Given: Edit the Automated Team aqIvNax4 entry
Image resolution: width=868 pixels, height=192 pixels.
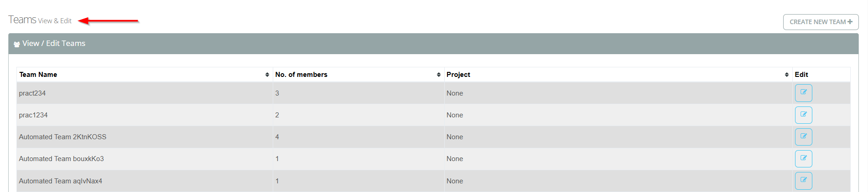Looking at the screenshot, I should coord(803,181).
